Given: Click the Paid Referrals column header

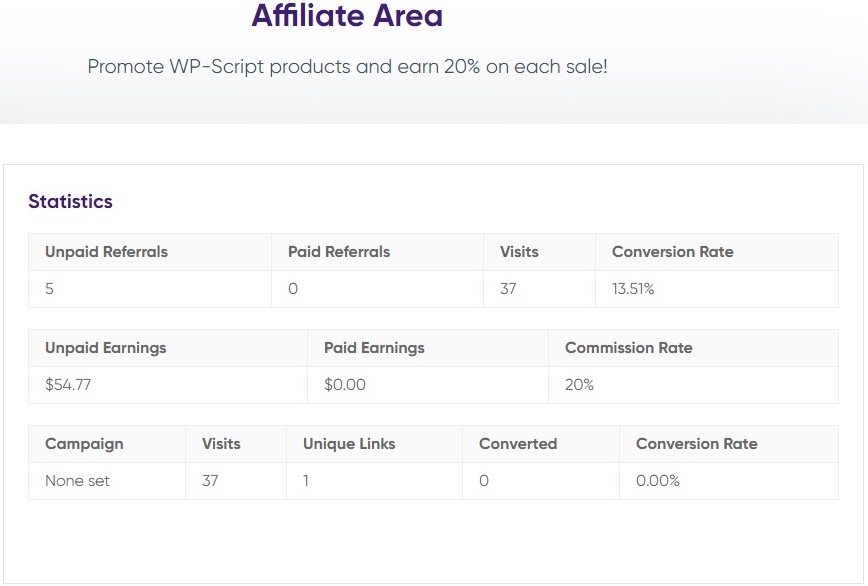Looking at the screenshot, I should 339,252.
